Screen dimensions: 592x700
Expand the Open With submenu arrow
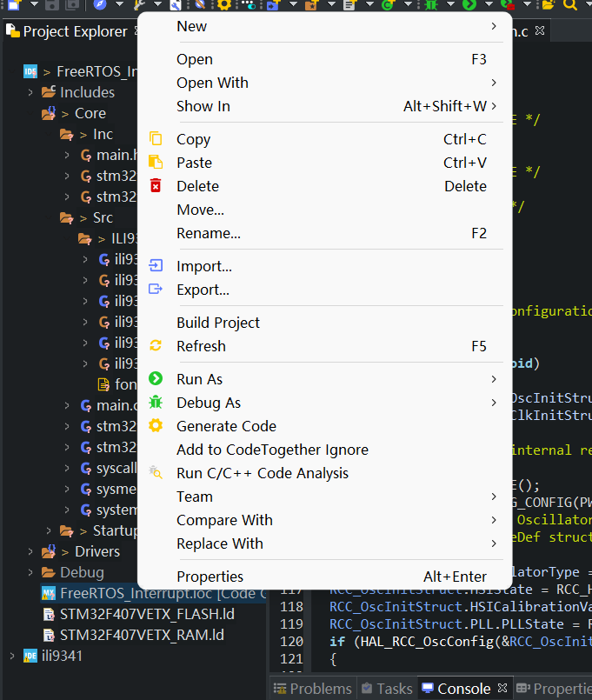pyautogui.click(x=494, y=83)
